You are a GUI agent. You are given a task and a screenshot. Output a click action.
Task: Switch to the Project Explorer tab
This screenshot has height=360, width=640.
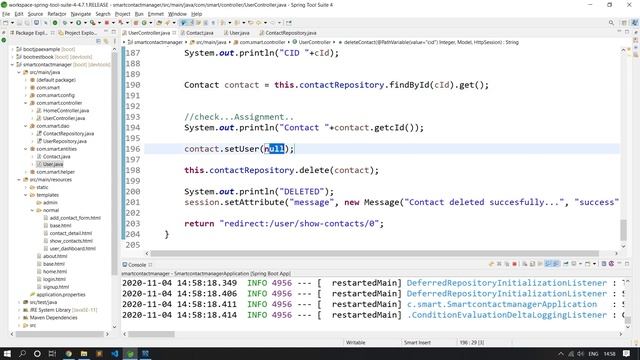tap(78, 33)
